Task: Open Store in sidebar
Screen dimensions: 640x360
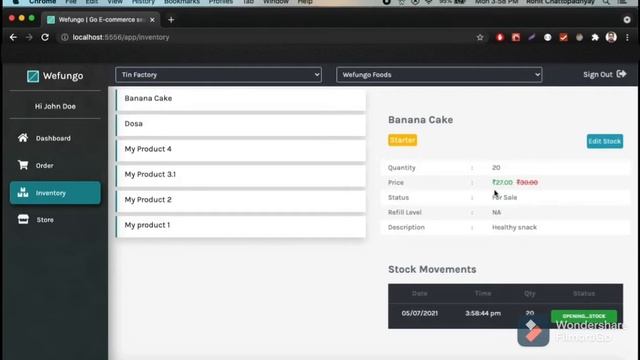Action: pos(55,220)
